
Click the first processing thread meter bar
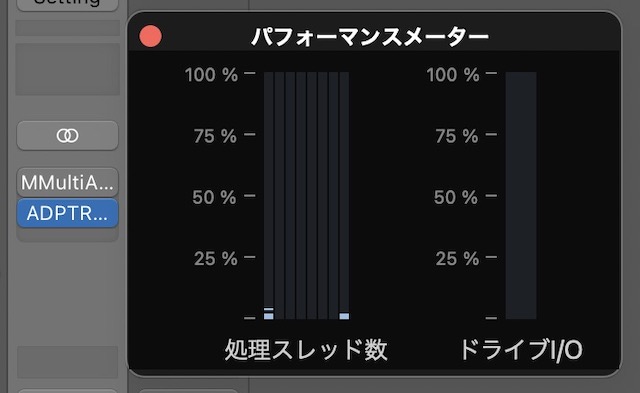click(x=269, y=195)
